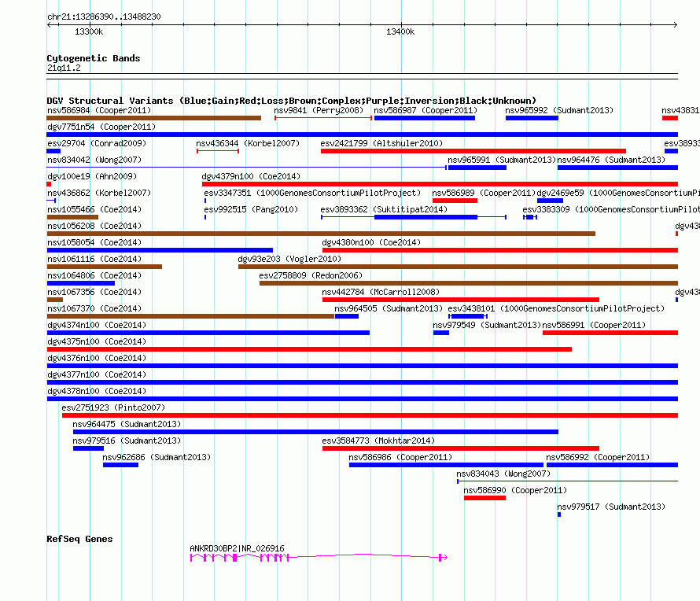
Task: Select nsv436862 (Korbel2007) label
Action: (x=99, y=193)
